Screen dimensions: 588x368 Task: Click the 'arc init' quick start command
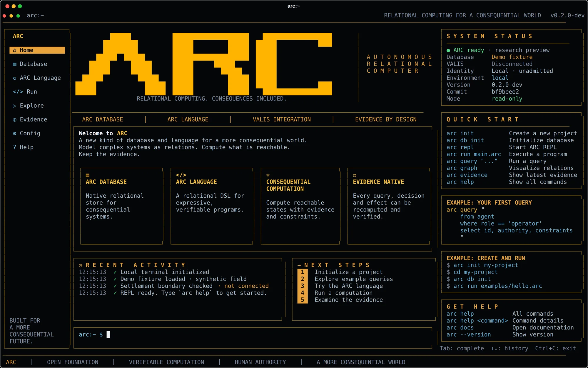click(x=460, y=133)
